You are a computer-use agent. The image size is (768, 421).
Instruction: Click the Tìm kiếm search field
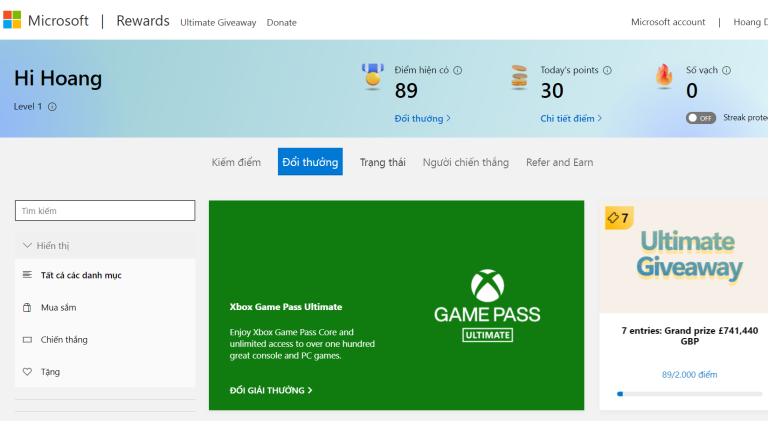(x=105, y=210)
